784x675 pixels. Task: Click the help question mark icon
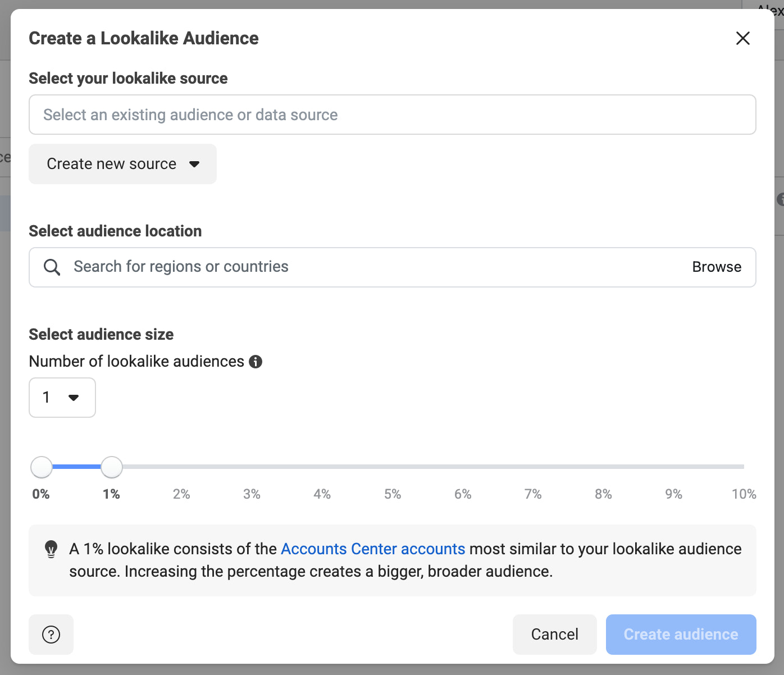[x=51, y=635]
